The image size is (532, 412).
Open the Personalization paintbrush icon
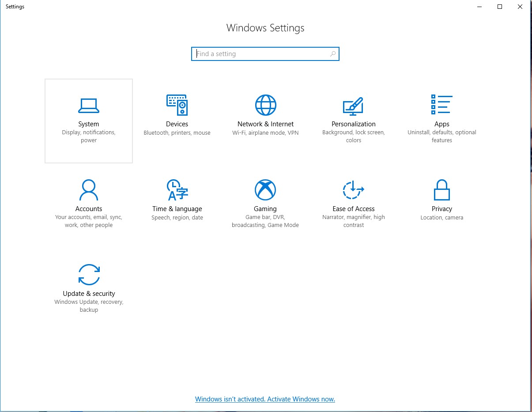coord(353,106)
